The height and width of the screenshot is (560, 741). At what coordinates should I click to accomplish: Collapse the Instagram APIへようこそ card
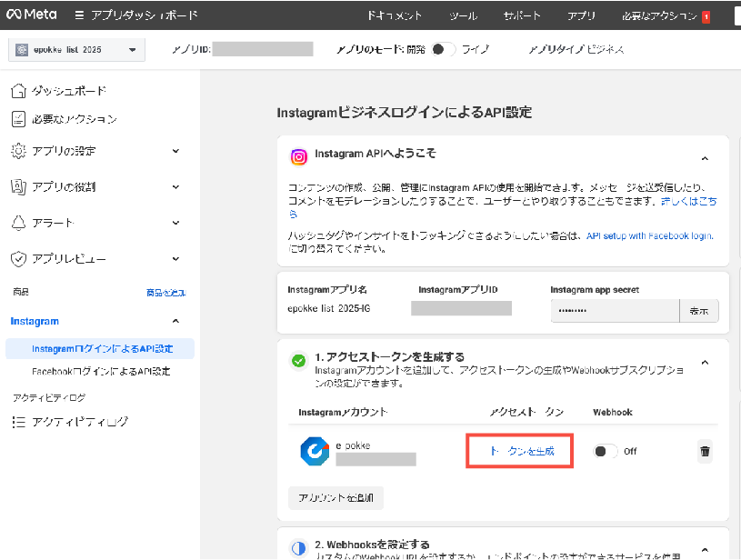pos(705,158)
